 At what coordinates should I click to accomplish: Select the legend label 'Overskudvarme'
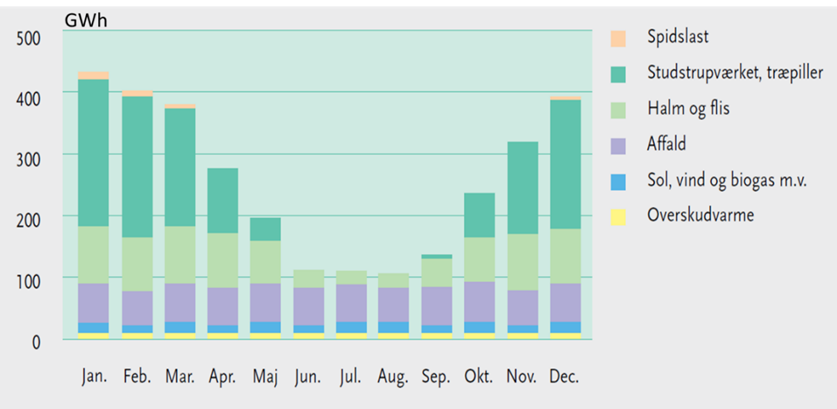[x=700, y=216]
